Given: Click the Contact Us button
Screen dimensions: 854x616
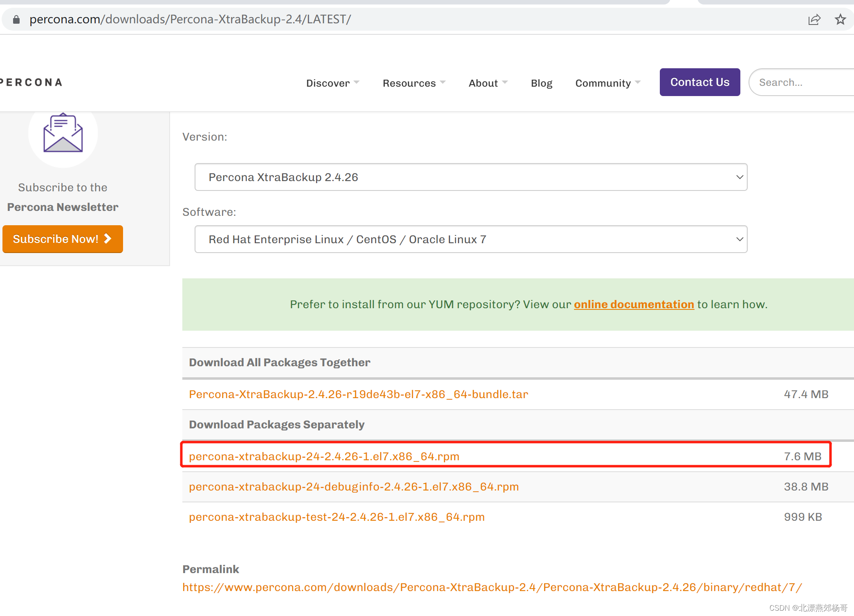Looking at the screenshot, I should pyautogui.click(x=700, y=82).
